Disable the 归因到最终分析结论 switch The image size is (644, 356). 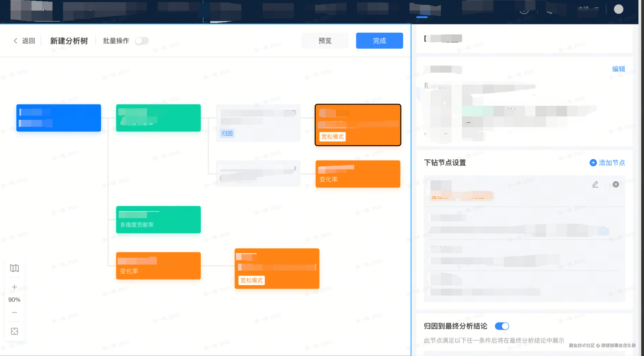click(x=502, y=326)
